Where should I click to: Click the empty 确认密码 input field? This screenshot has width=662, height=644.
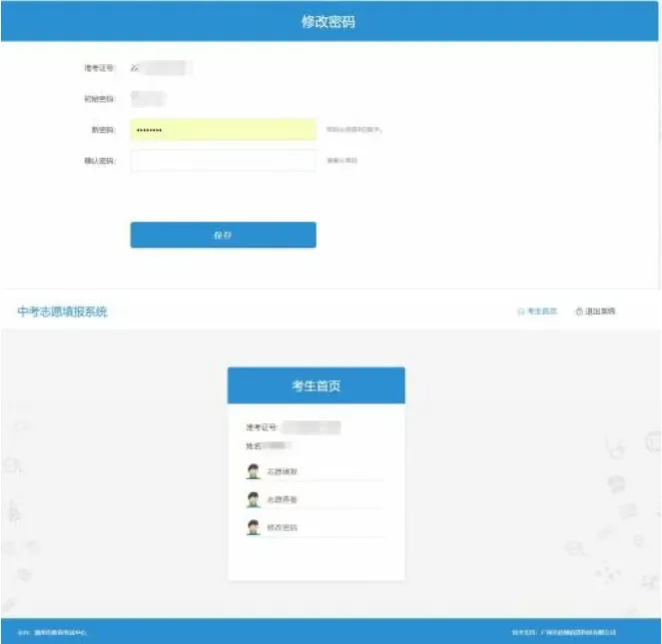(223, 161)
